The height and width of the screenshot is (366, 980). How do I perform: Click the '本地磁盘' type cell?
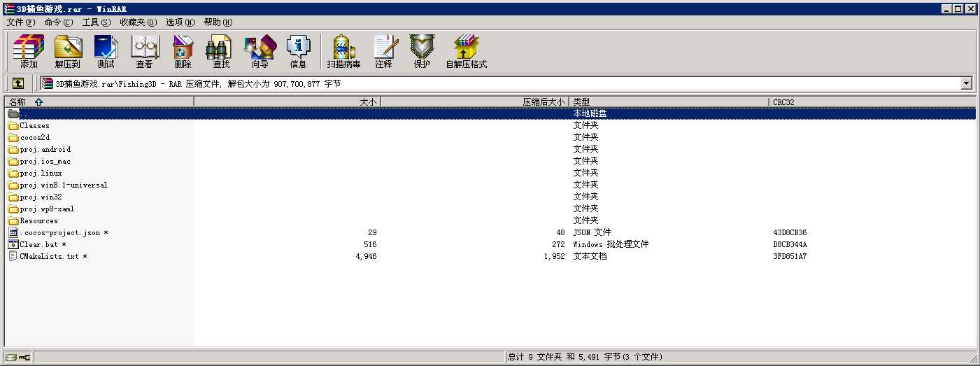coord(590,113)
